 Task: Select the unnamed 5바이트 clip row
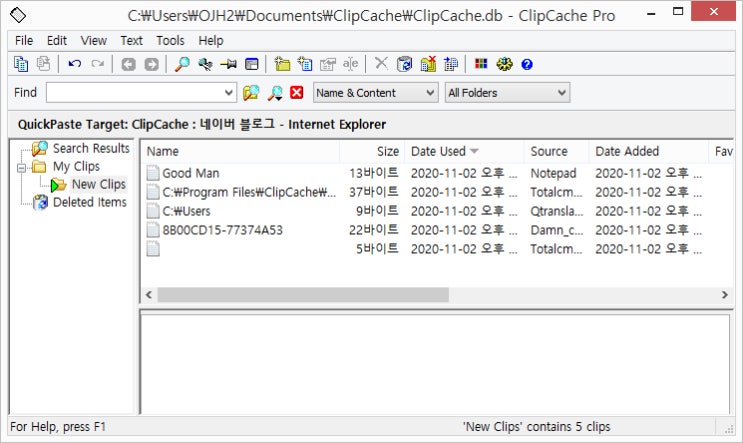pos(436,249)
